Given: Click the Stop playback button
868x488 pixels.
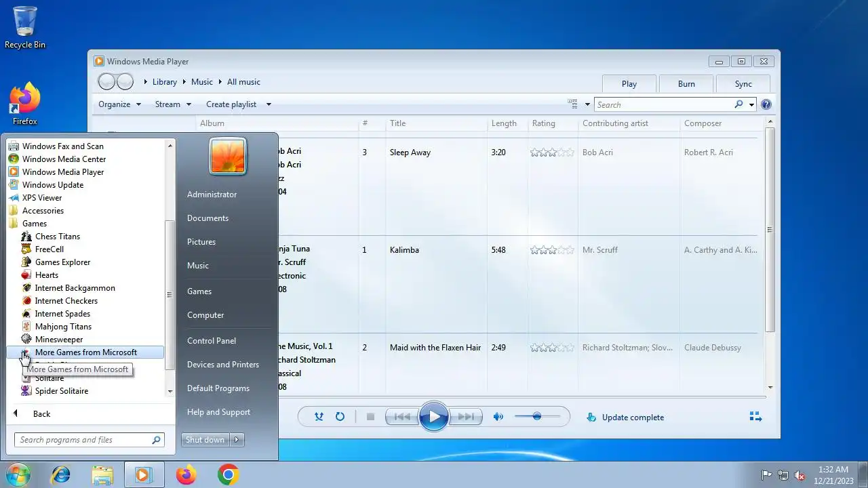Looking at the screenshot, I should tap(370, 417).
